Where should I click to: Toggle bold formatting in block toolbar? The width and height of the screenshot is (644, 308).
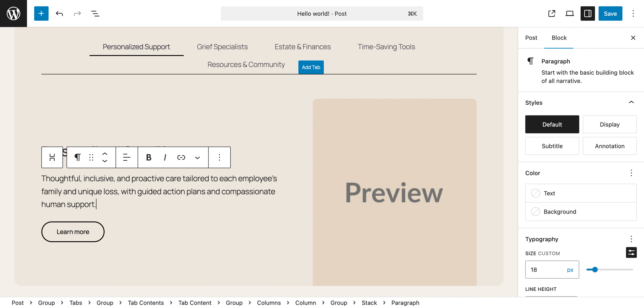(149, 158)
